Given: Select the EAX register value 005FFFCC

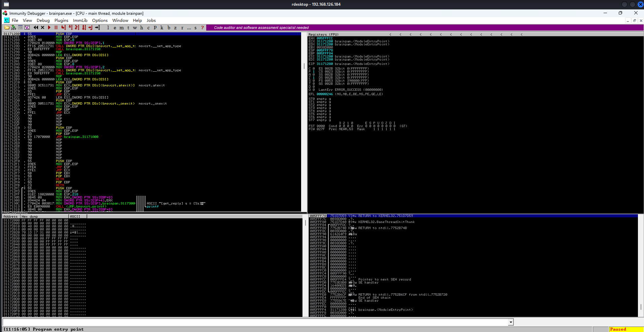Looking at the screenshot, I should point(325,38).
